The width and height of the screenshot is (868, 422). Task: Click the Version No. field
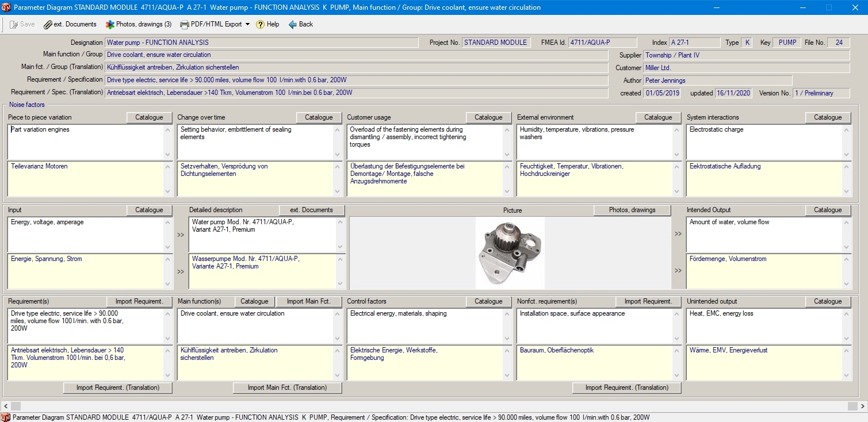click(821, 93)
